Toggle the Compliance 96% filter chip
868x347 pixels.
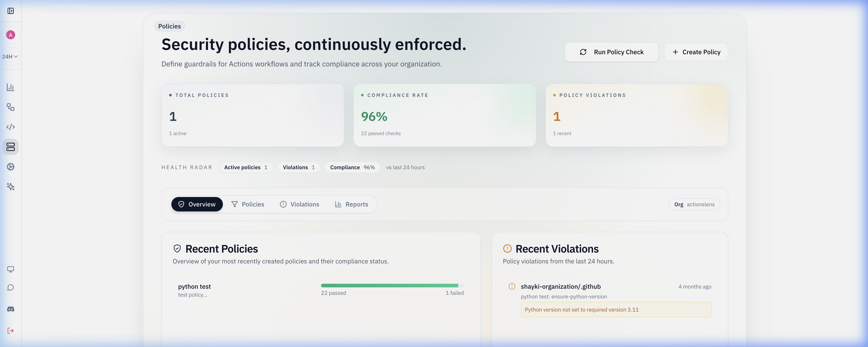[x=352, y=167]
